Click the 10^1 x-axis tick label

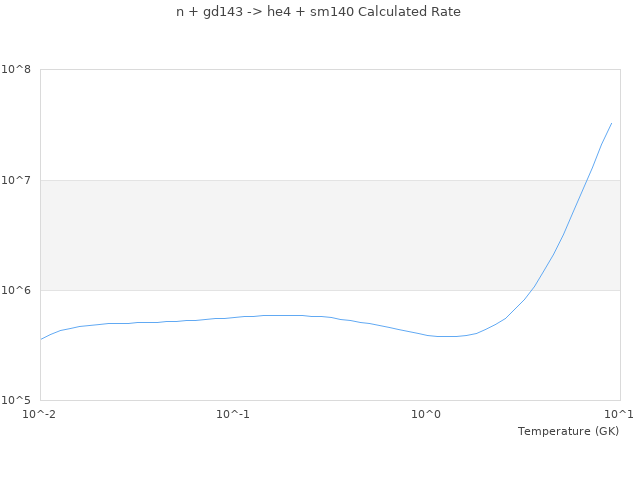[620, 414]
